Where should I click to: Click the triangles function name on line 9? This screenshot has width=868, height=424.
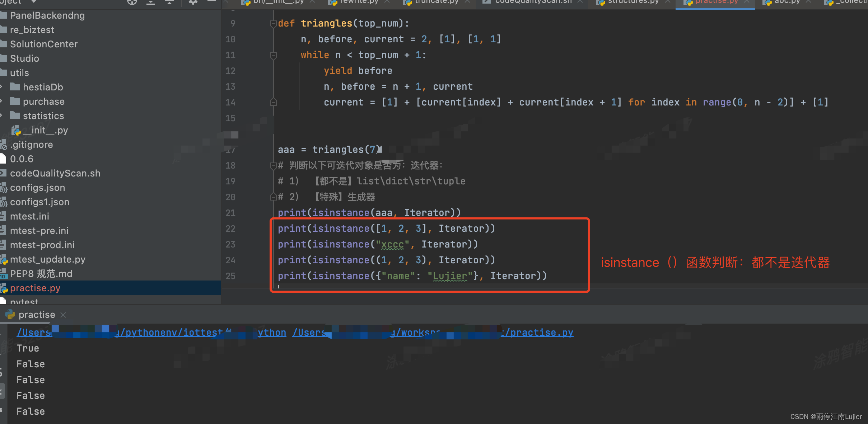(x=326, y=23)
